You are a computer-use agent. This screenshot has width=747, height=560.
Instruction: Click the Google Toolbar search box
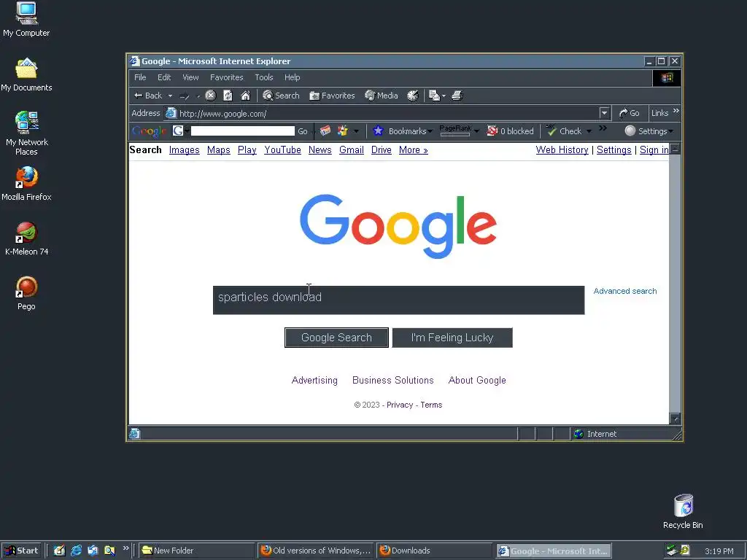pyautogui.click(x=242, y=131)
